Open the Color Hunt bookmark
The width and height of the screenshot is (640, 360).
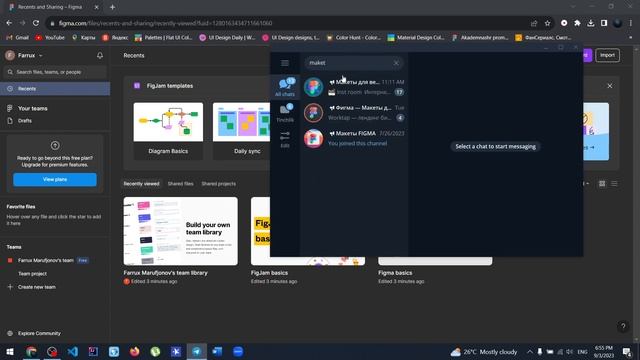pos(354,38)
